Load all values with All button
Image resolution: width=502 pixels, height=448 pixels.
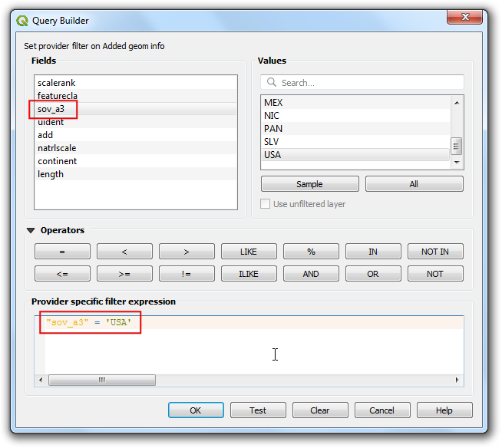414,184
